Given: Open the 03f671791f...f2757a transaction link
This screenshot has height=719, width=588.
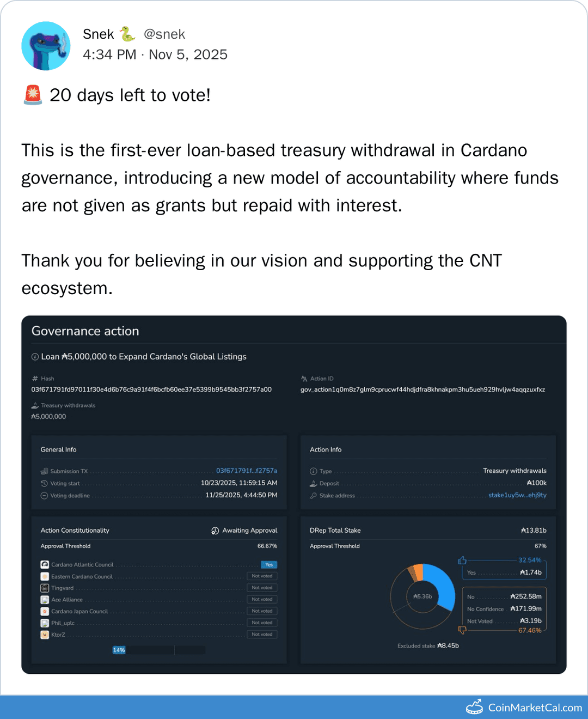Looking at the screenshot, I should point(247,471).
